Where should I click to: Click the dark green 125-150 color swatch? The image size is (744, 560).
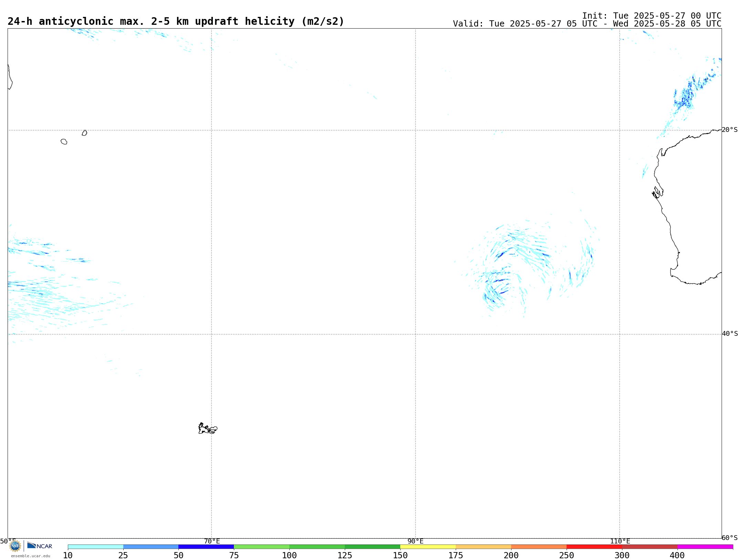tap(373, 547)
